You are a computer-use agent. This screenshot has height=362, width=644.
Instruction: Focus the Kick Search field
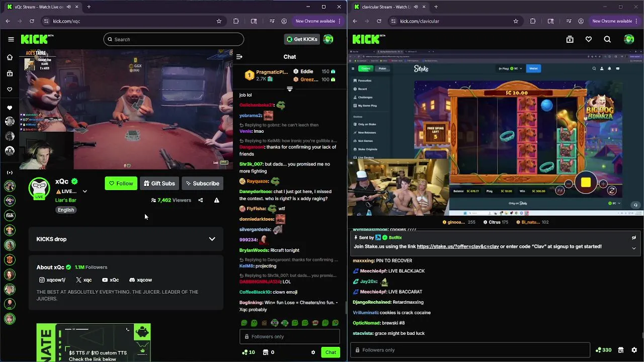(174, 39)
